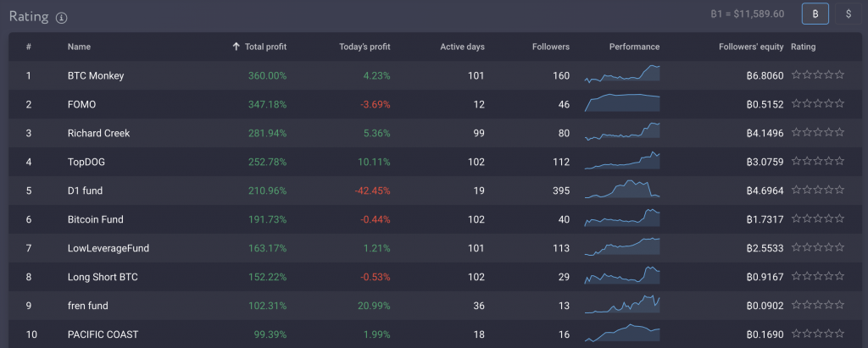Screen dimensions: 868x348
Task: Click third rating star for Bitcoin Fund
Action: [x=818, y=219]
